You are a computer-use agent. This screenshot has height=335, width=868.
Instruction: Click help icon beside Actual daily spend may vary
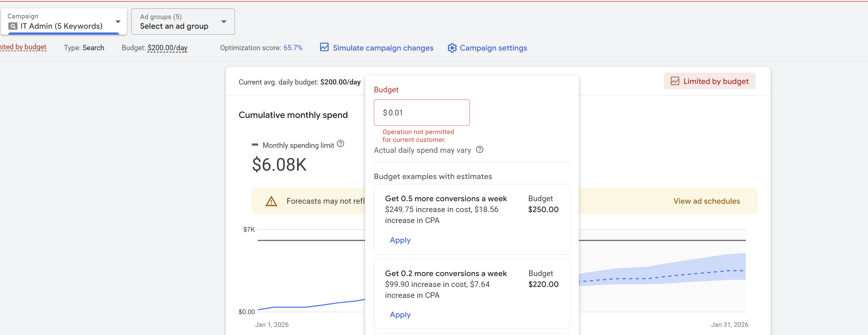479,150
